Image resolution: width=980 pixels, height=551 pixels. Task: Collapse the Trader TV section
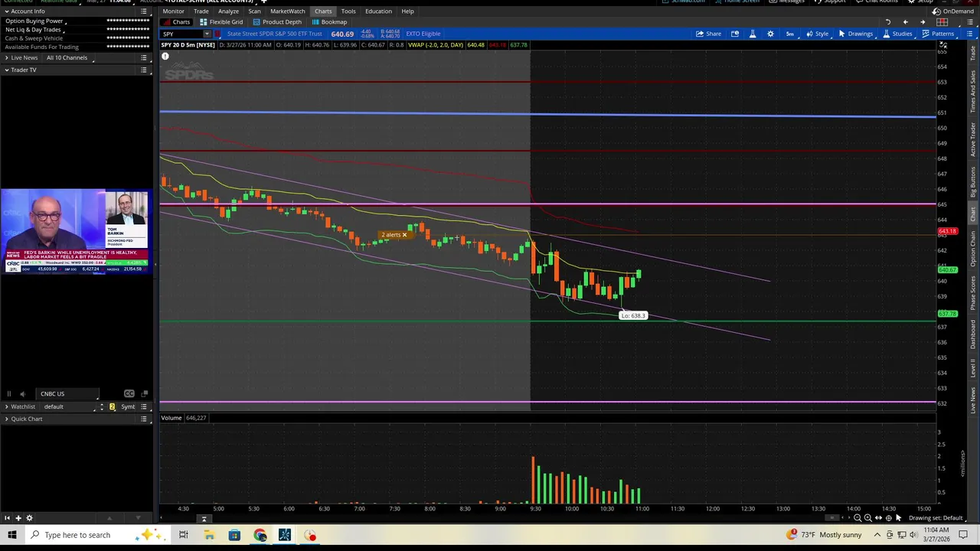[6, 70]
